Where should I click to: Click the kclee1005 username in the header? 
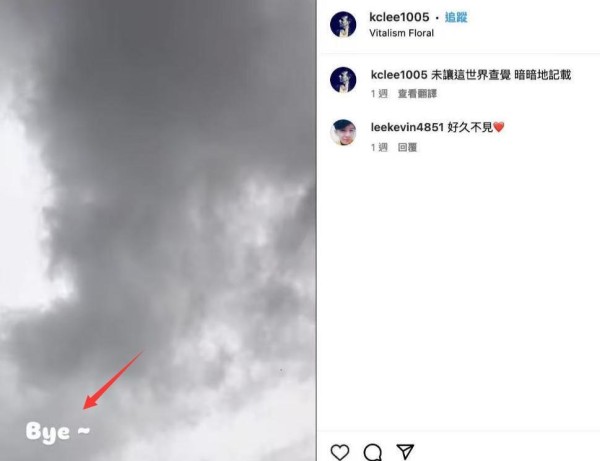click(x=399, y=17)
